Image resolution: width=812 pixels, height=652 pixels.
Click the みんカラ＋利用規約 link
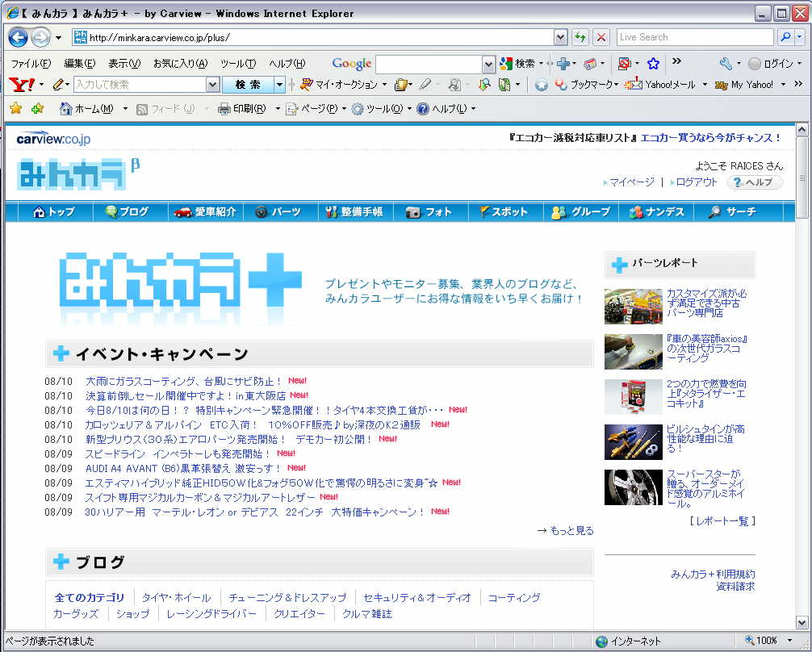713,574
